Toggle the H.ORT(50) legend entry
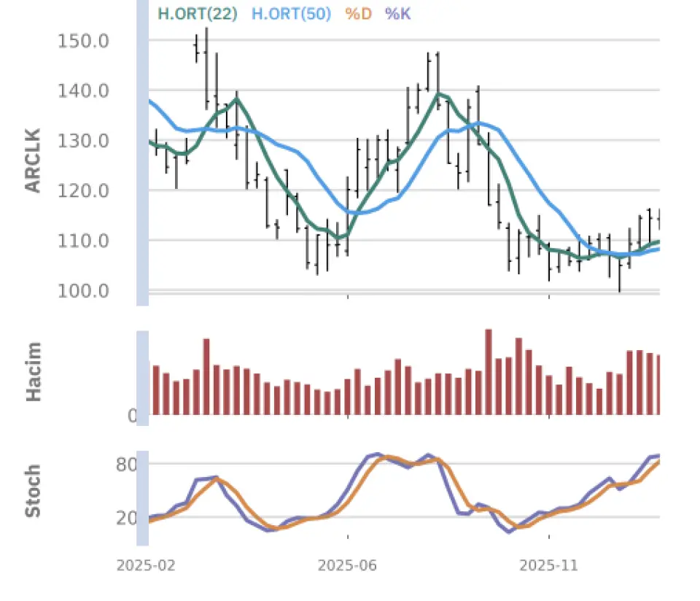The width and height of the screenshot is (700, 601). coord(291,13)
